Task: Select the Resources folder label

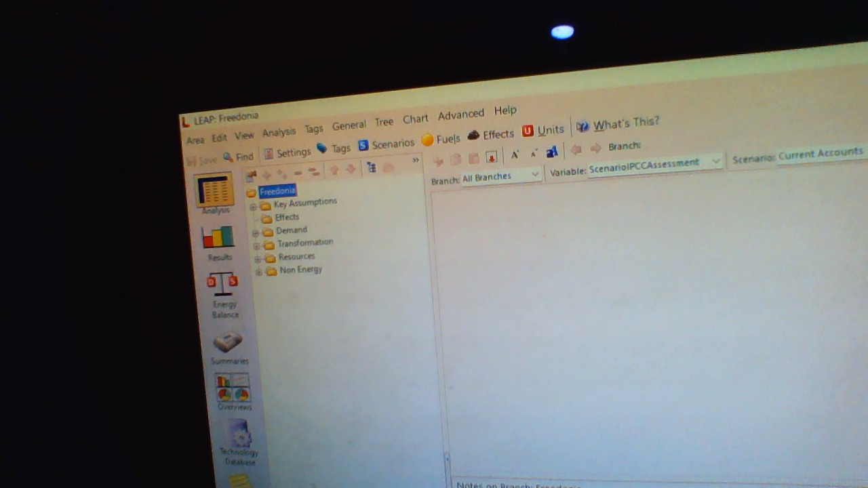Action: pos(296,257)
